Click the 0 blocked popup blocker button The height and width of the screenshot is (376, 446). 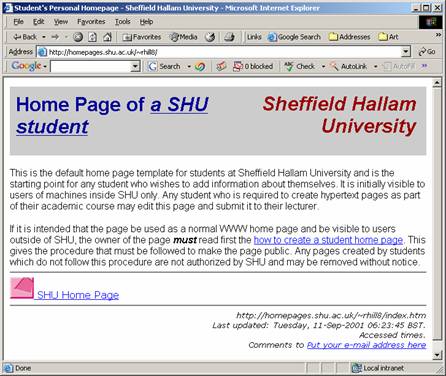coord(253,66)
